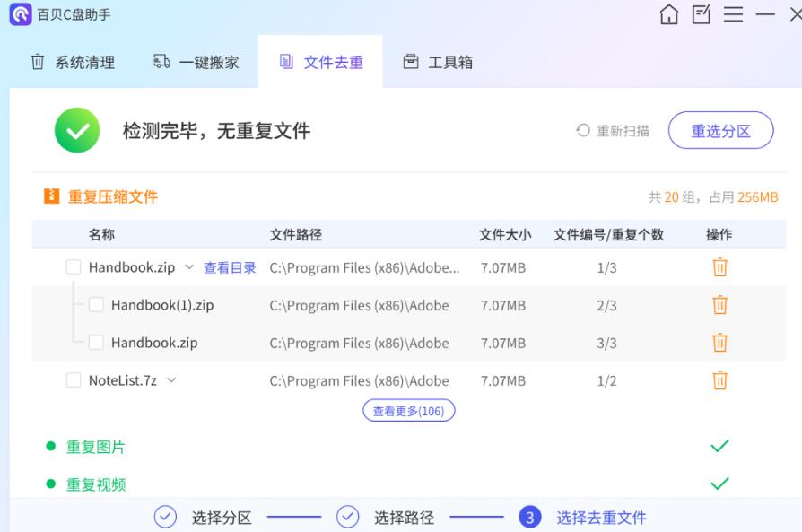This screenshot has width=802, height=532.
Task: Click the 文件编号/重复个数 column header
Action: pyautogui.click(x=608, y=235)
